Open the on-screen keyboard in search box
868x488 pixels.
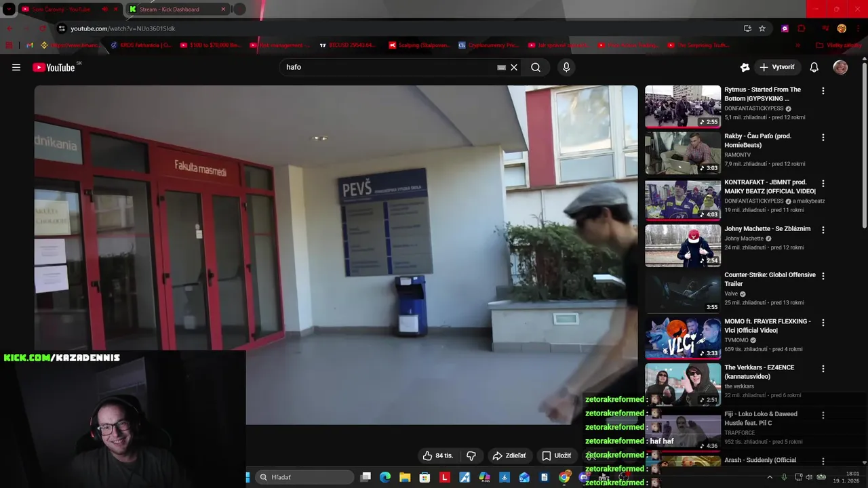click(501, 67)
